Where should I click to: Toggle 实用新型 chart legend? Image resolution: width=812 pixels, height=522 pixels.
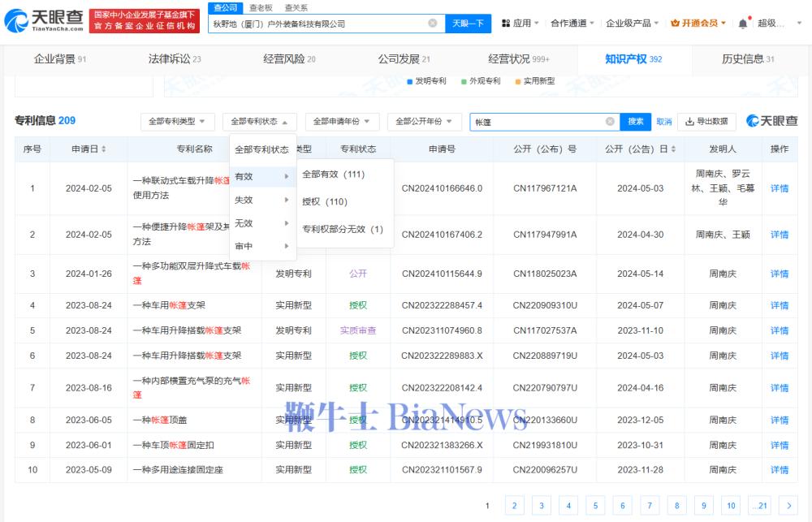click(x=535, y=81)
